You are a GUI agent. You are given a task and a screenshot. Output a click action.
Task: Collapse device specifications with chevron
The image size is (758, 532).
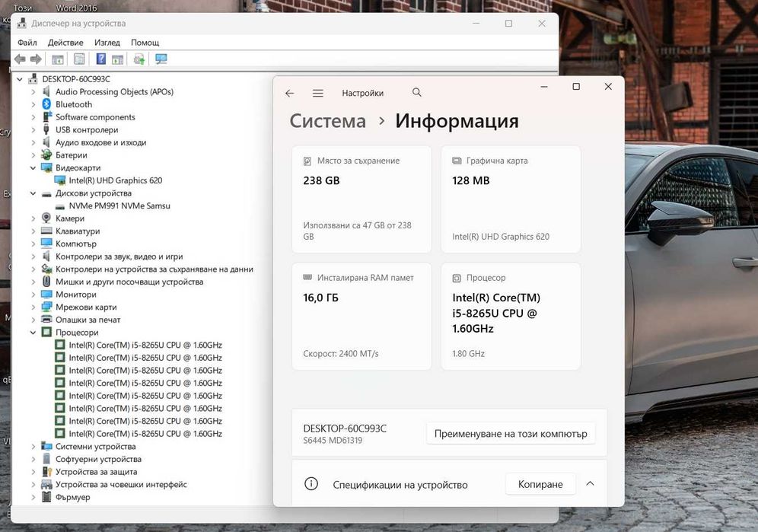click(590, 483)
